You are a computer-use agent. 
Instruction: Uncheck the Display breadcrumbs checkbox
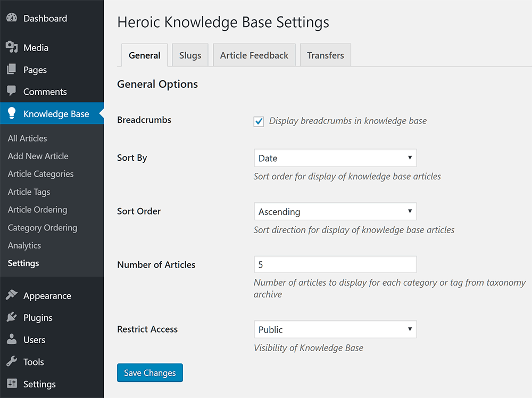point(259,121)
